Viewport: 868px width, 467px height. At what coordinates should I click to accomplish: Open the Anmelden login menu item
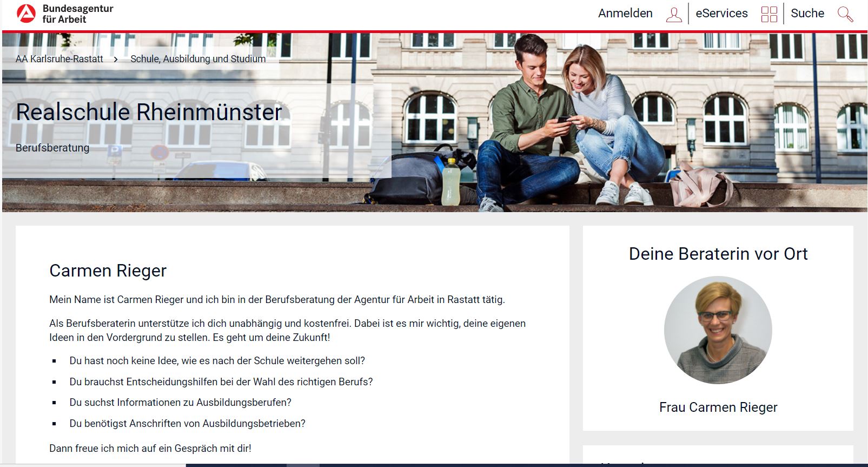point(625,14)
